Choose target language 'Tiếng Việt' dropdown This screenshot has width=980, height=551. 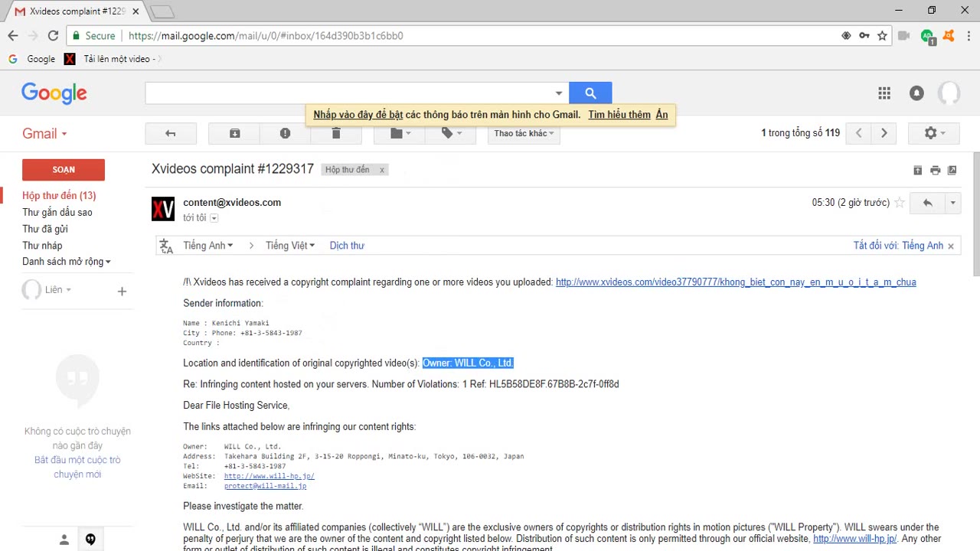290,246
